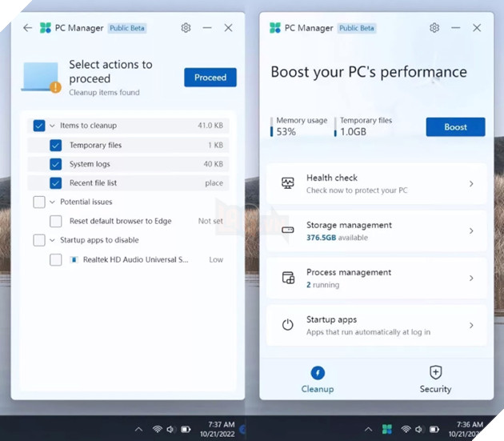
Task: Open Wi-Fi status in the left taskbar
Action: [157, 429]
